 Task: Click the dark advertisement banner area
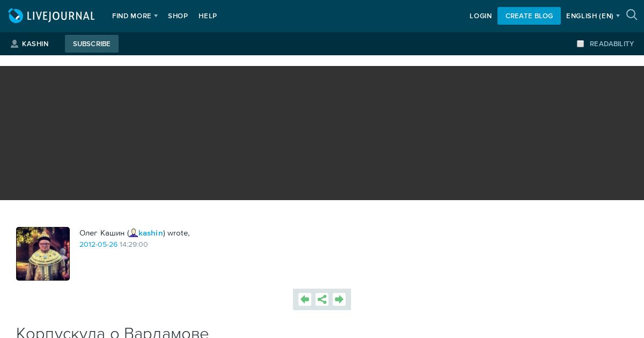tap(322, 133)
